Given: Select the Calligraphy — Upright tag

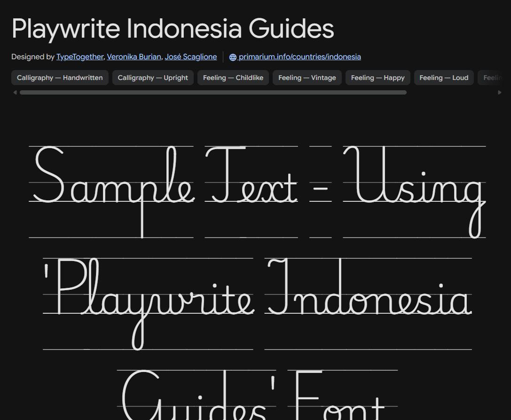Looking at the screenshot, I should 153,78.
